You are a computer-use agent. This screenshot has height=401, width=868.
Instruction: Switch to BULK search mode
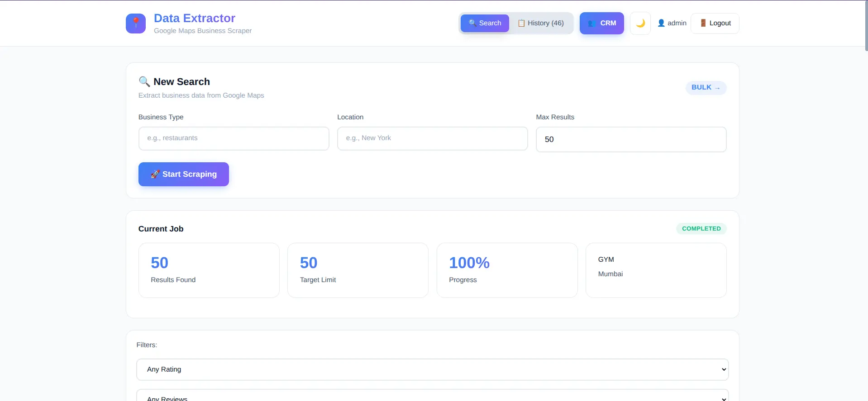point(706,88)
